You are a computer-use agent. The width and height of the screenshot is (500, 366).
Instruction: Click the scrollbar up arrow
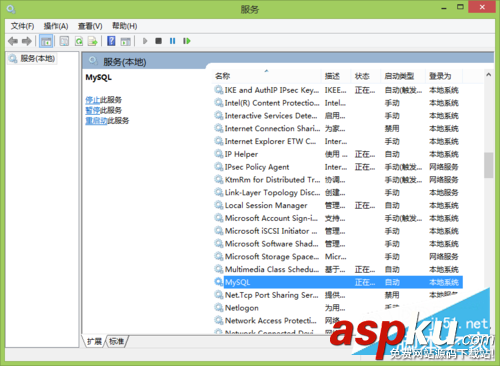coord(488,75)
